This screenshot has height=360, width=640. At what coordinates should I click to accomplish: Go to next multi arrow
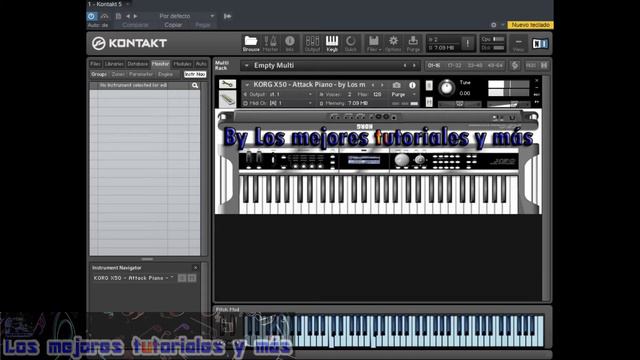[x=414, y=65]
